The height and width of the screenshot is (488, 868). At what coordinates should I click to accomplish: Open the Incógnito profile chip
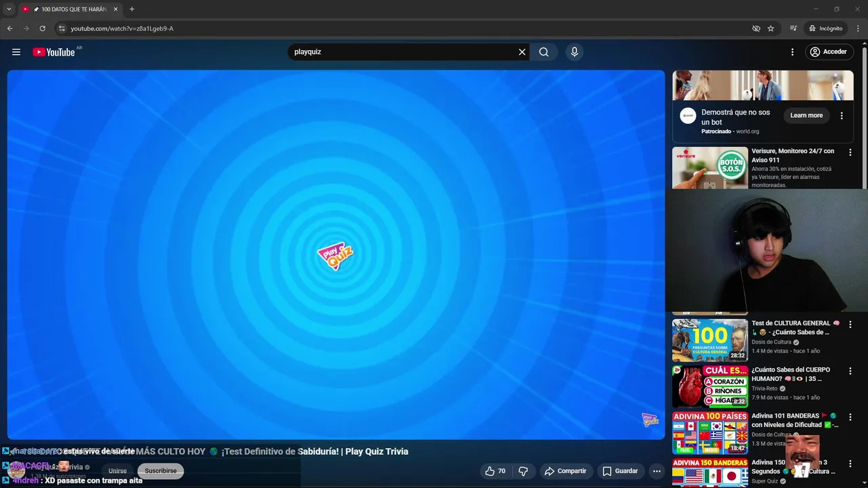[x=825, y=28]
